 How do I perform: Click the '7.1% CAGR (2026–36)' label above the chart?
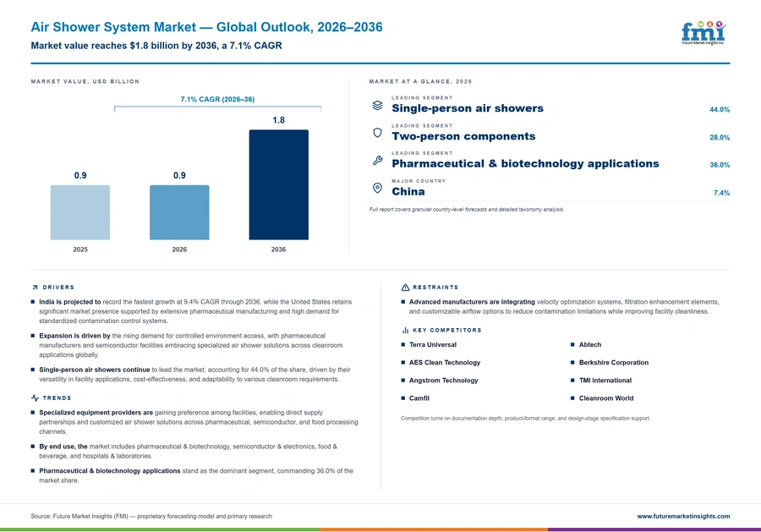coord(217,99)
